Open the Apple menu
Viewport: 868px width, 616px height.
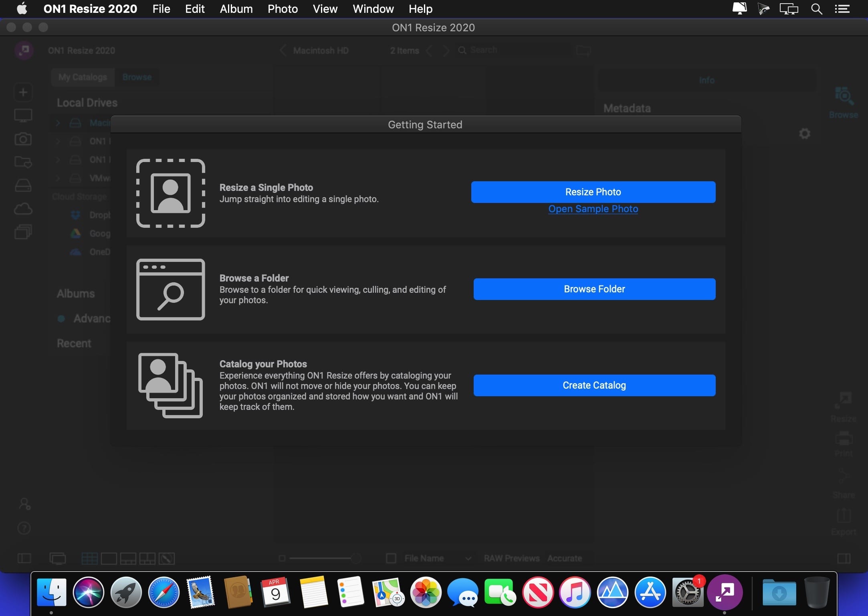(22, 8)
